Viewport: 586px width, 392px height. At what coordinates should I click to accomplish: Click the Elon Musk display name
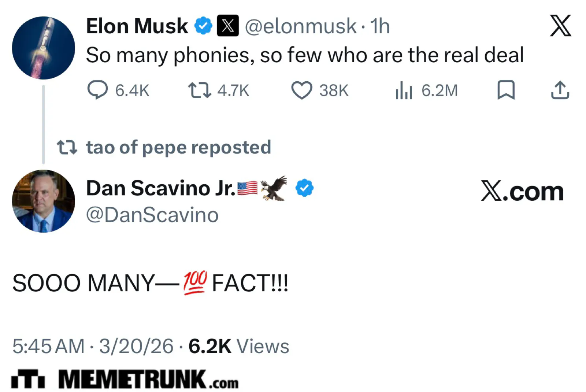pyautogui.click(x=137, y=26)
